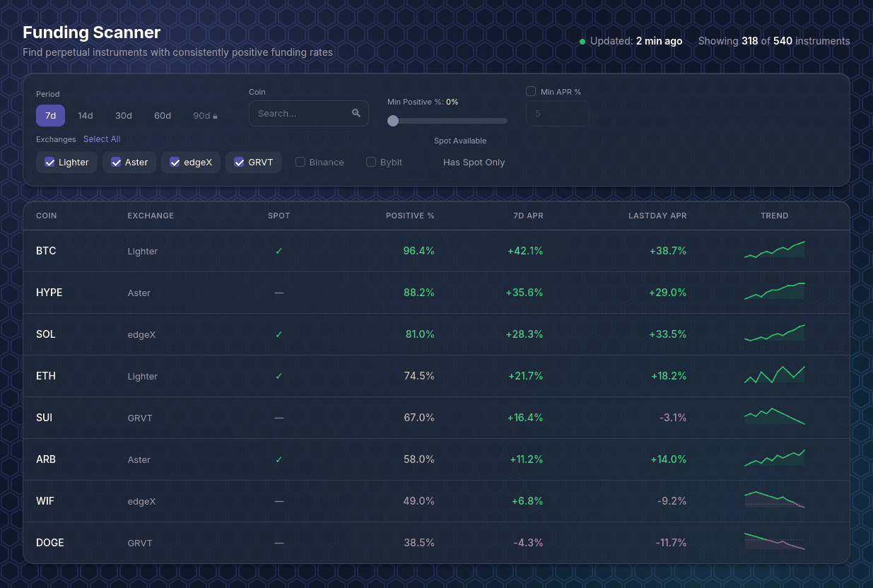
Task: Uncheck the Lighter exchange checkbox
Action: [x=49, y=162]
